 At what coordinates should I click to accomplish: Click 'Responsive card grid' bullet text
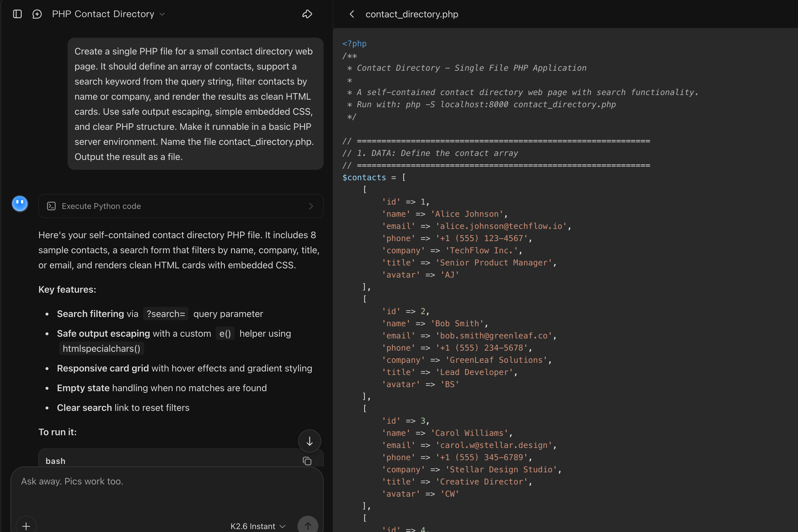click(x=103, y=368)
